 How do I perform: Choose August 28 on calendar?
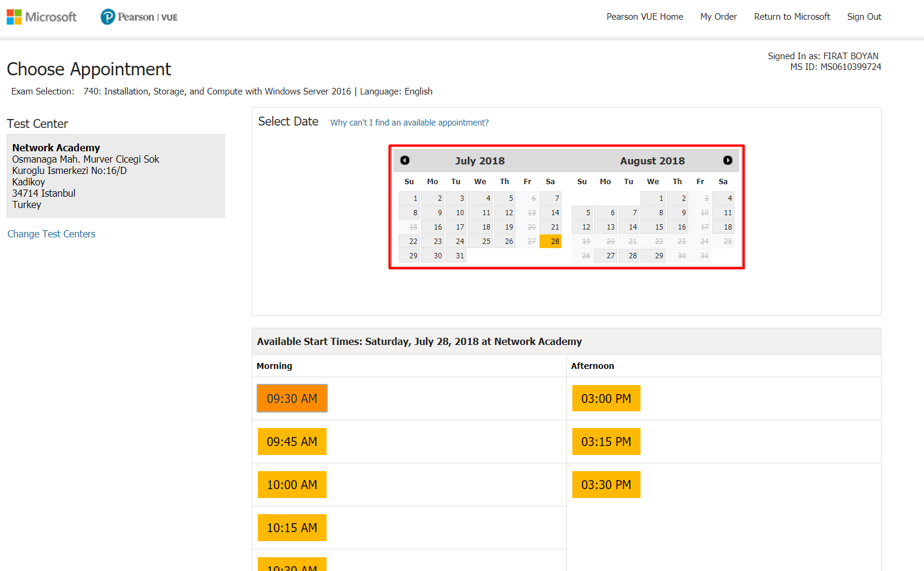pos(629,255)
